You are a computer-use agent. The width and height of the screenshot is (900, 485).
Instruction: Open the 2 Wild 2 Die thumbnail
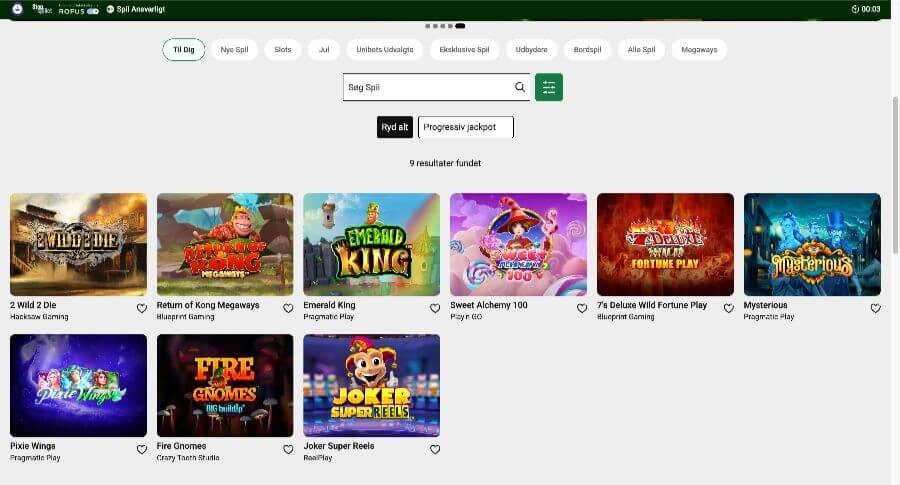tap(79, 245)
